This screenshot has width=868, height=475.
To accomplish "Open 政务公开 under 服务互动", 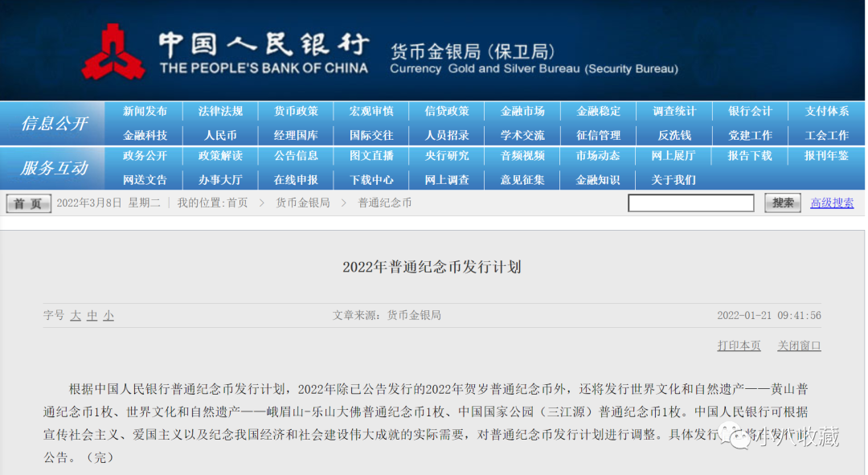I will 145,156.
